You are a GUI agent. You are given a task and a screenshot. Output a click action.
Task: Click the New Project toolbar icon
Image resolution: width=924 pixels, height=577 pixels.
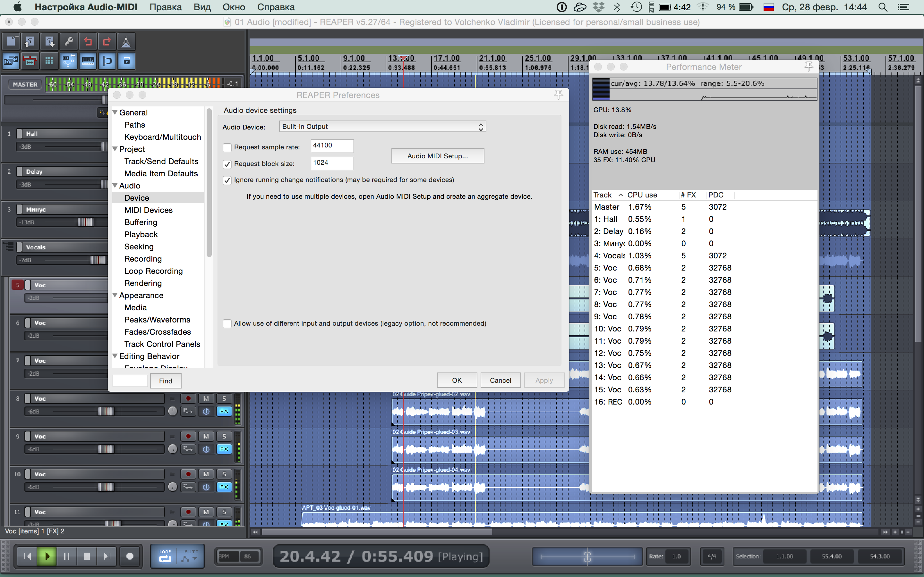[x=11, y=41]
